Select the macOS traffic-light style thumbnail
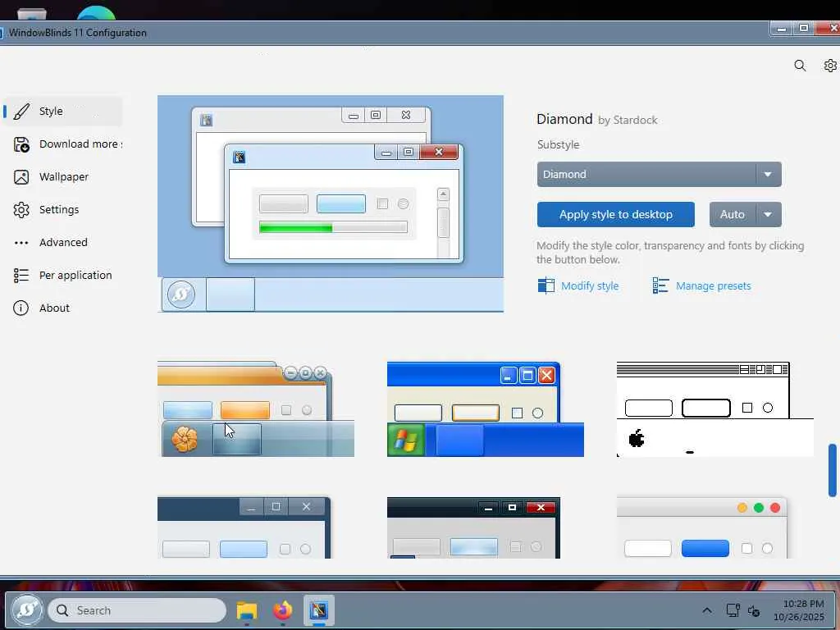Image resolution: width=840 pixels, height=630 pixels. click(x=702, y=527)
